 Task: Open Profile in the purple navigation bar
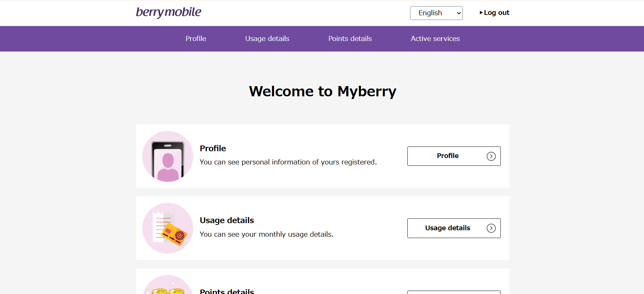point(196,39)
